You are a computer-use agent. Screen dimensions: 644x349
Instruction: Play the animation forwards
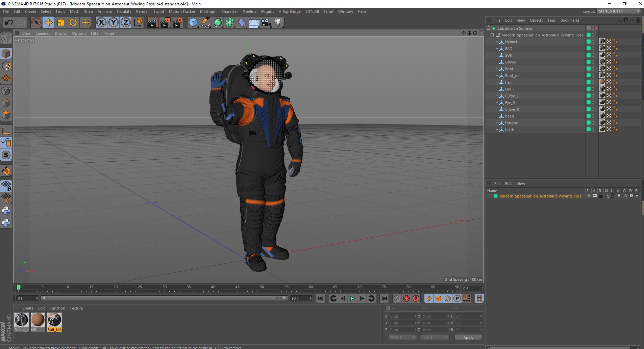[x=352, y=298]
